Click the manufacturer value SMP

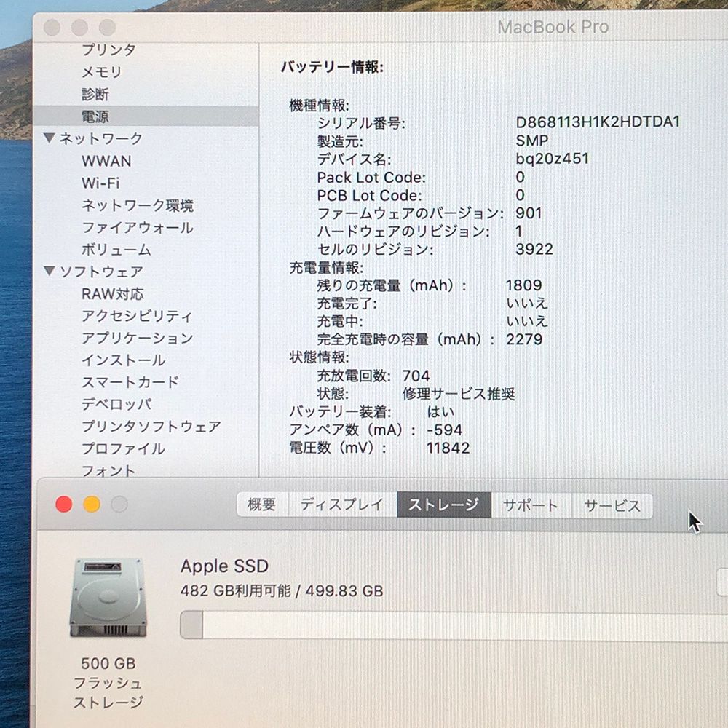point(532,141)
